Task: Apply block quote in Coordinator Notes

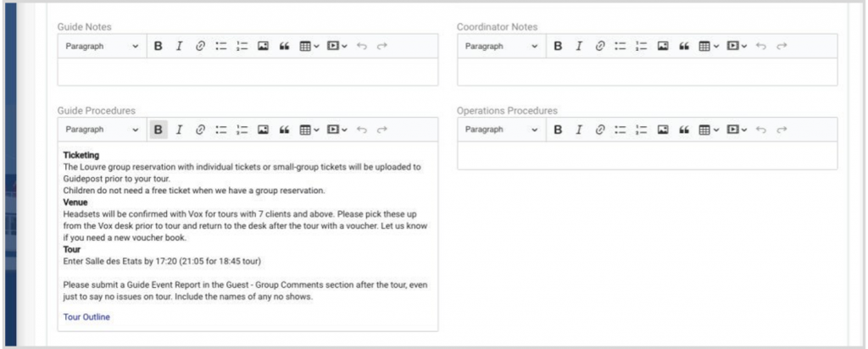Action: (683, 46)
